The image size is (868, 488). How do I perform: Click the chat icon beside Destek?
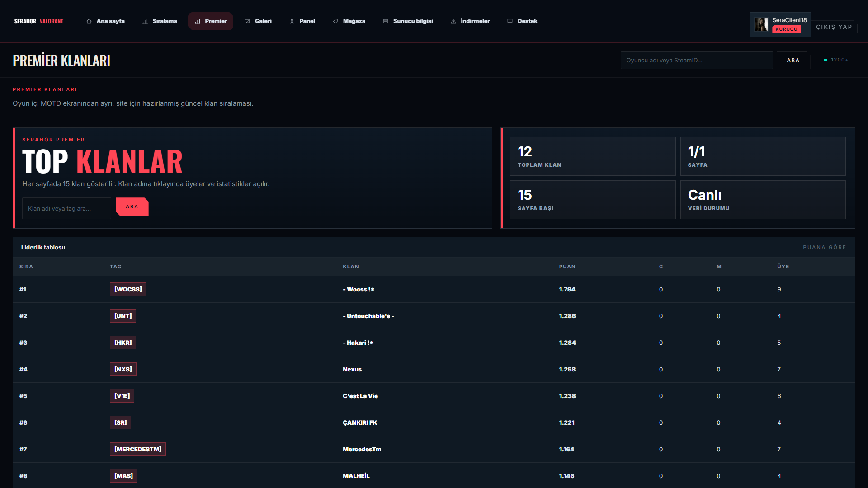(x=510, y=21)
